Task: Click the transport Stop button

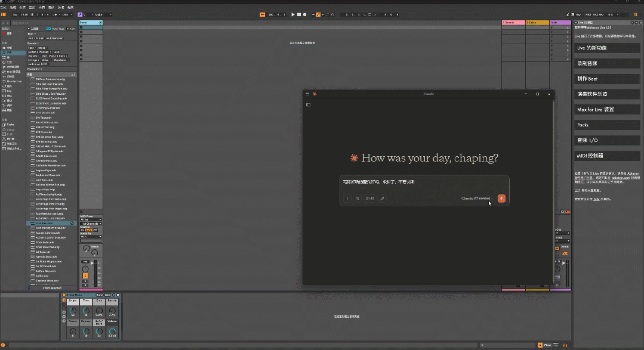Action: coord(299,14)
